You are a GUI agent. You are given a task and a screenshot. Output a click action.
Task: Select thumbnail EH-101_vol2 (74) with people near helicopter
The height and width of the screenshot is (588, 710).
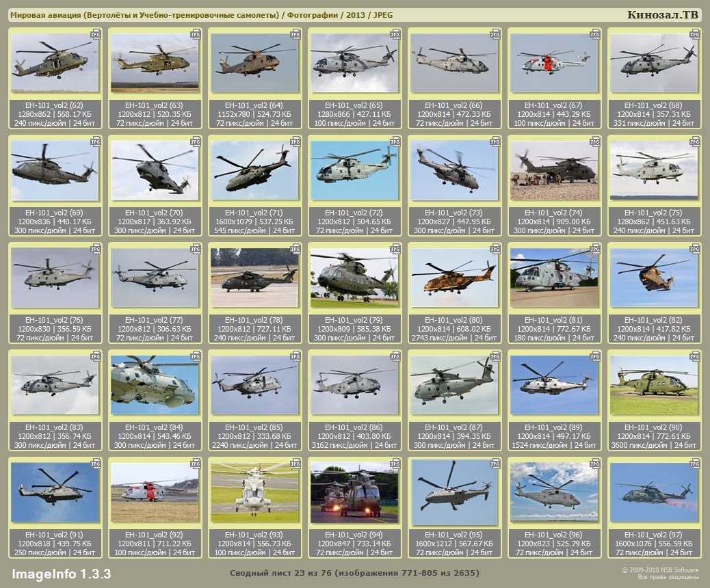coord(553,170)
